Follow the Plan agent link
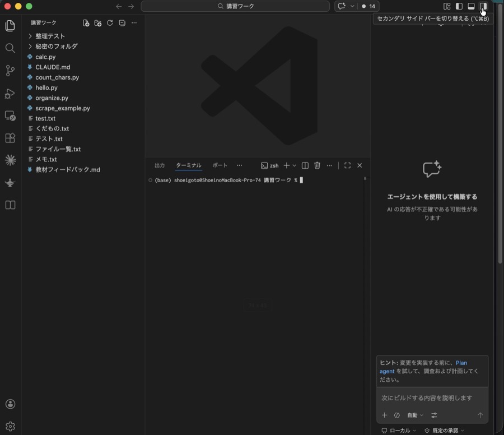The height and width of the screenshot is (435, 504). (423, 367)
